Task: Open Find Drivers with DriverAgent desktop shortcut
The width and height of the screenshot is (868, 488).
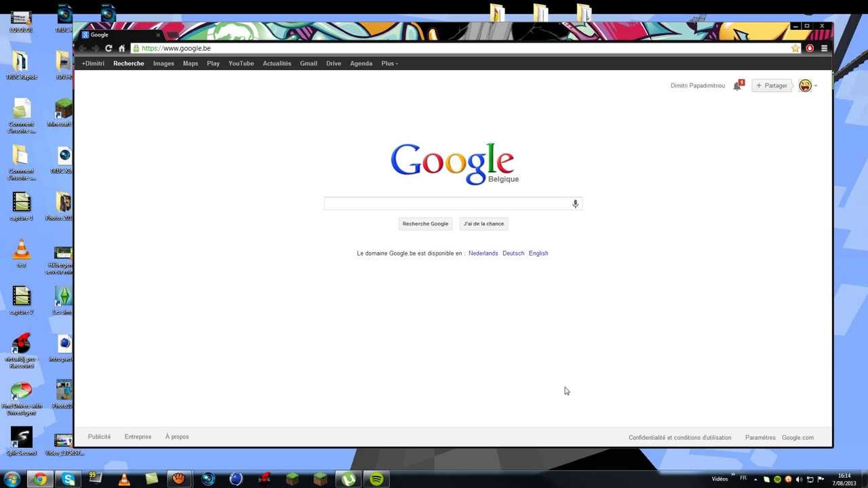Action: (x=22, y=399)
